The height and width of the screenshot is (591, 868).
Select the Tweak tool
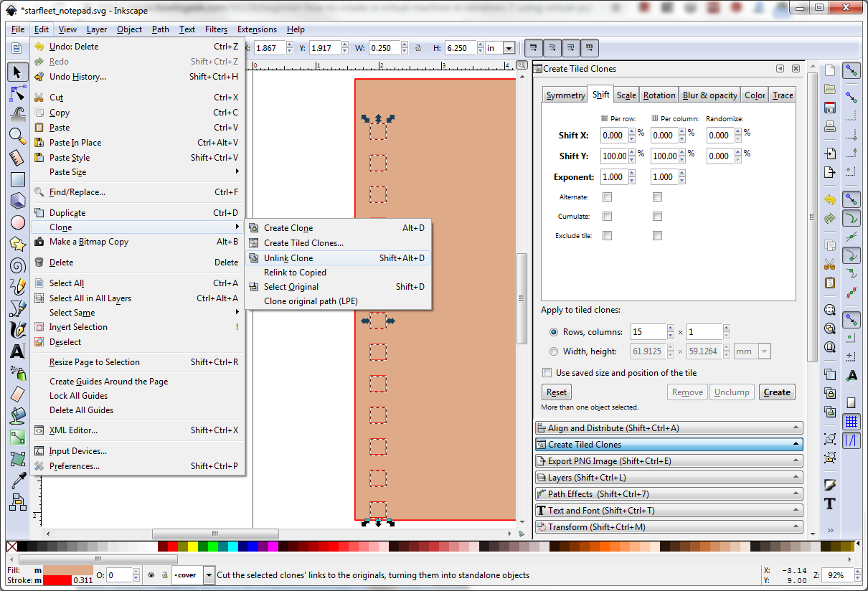(18, 113)
